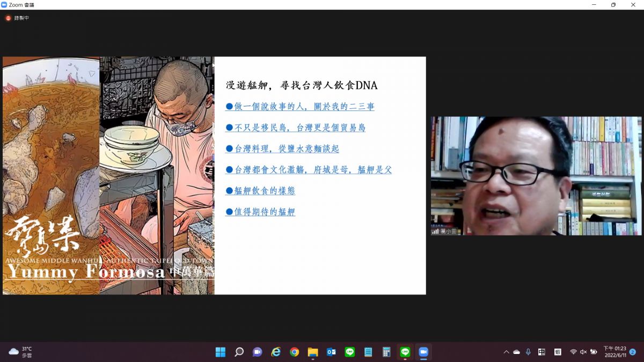
Task: Click the 錄製中 recording label
Action: pyautogui.click(x=21, y=18)
